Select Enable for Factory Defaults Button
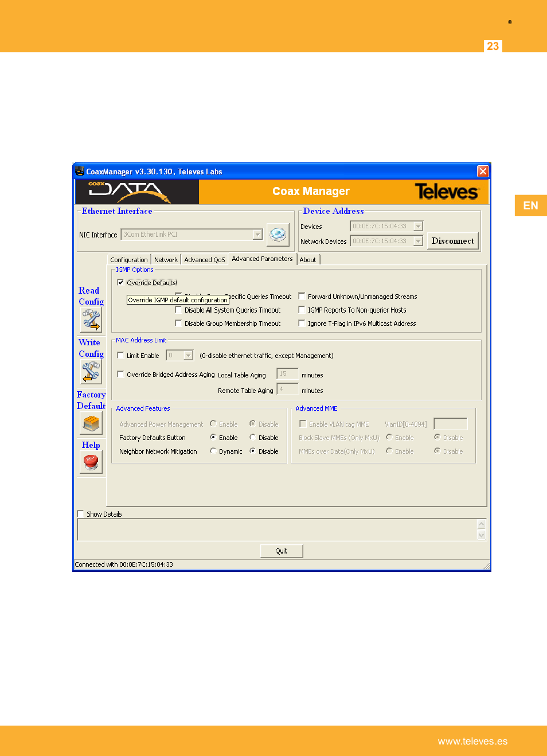547x756 pixels. (x=213, y=437)
